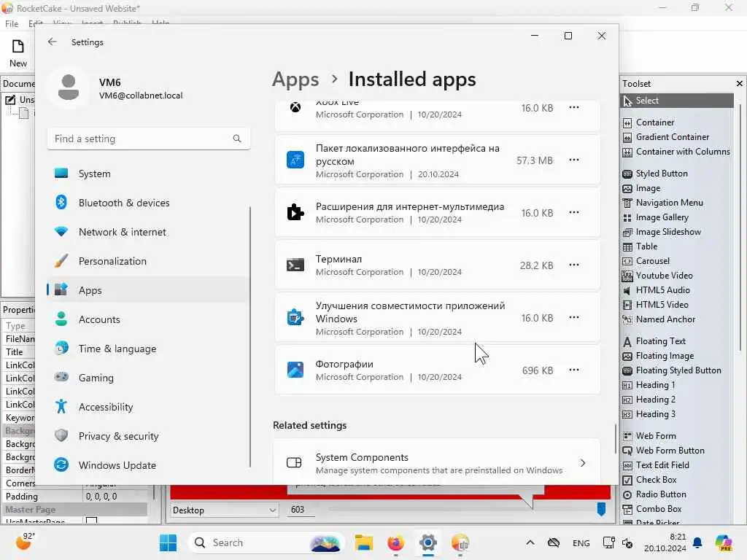The width and height of the screenshot is (747, 560).
Task: Click the Find a setting search box
Action: tap(149, 139)
